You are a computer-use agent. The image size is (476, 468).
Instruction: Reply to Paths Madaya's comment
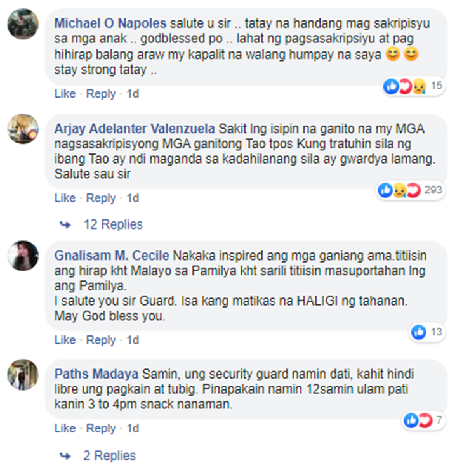101,429
